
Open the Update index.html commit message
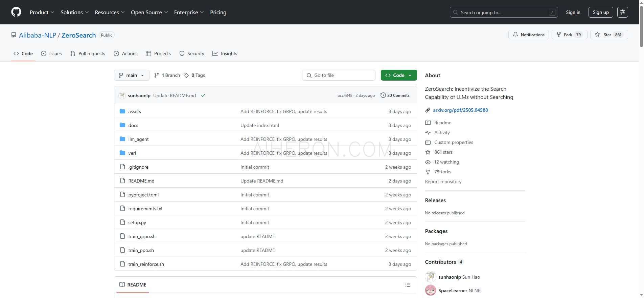[260, 125]
